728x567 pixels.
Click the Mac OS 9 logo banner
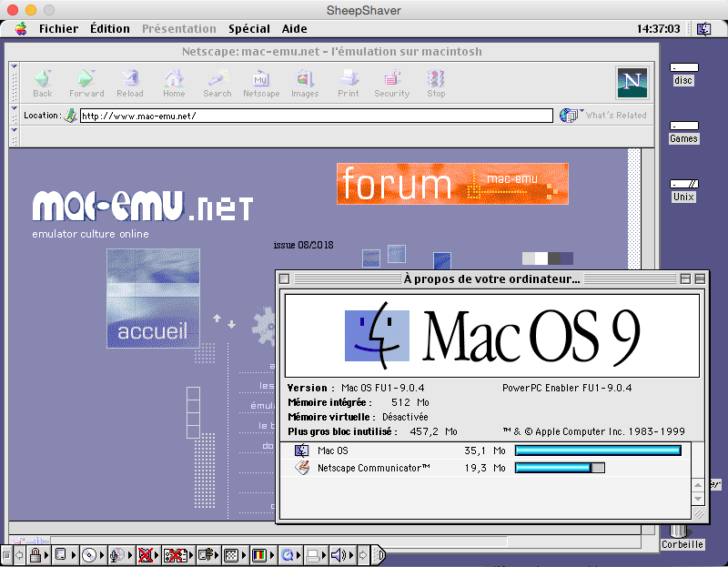(x=492, y=335)
